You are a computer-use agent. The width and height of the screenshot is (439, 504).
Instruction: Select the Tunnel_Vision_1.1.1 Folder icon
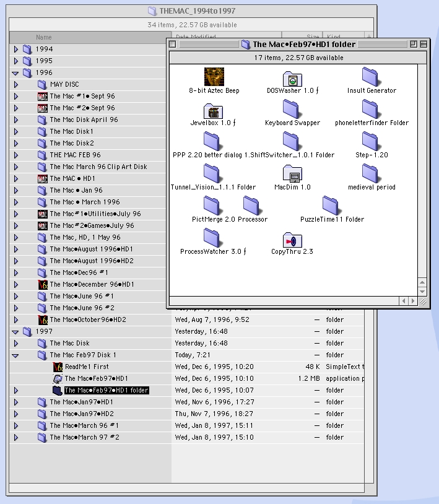coord(212,173)
